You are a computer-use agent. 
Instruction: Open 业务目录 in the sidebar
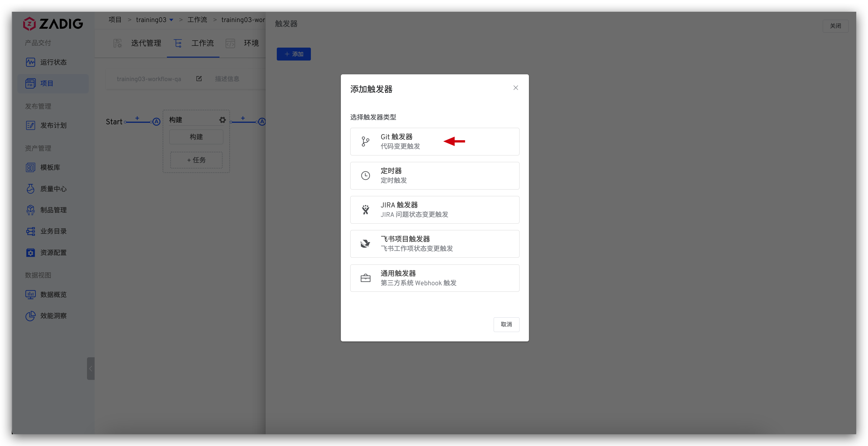(x=53, y=231)
